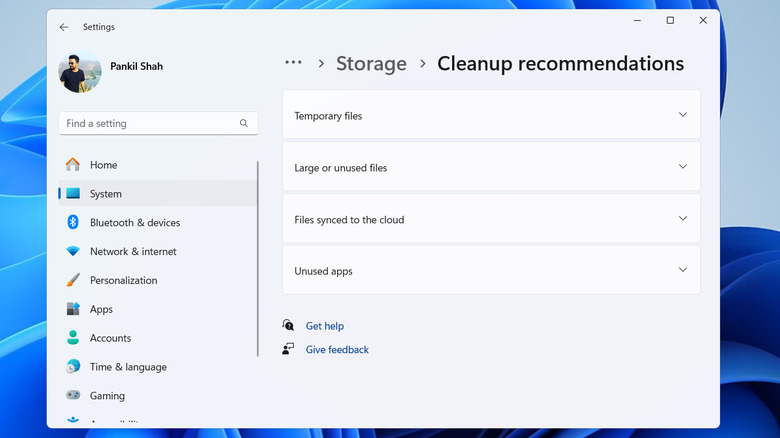This screenshot has height=438, width=780.
Task: Expand Large or unused files chevron
Action: (x=683, y=167)
